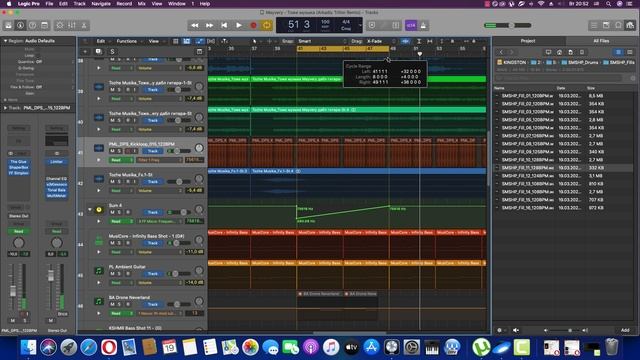This screenshot has width=640, height=360.
Task: Mute the BA Drone Neverland track
Action: [112, 304]
